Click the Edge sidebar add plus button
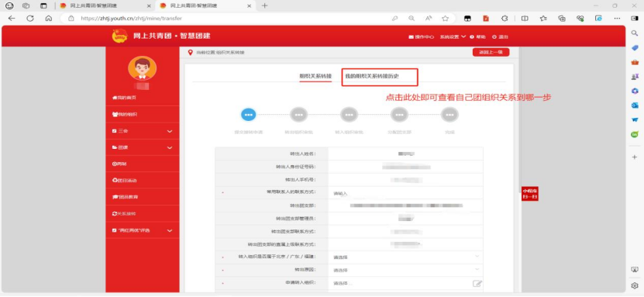The height and width of the screenshot is (297, 644). [635, 157]
